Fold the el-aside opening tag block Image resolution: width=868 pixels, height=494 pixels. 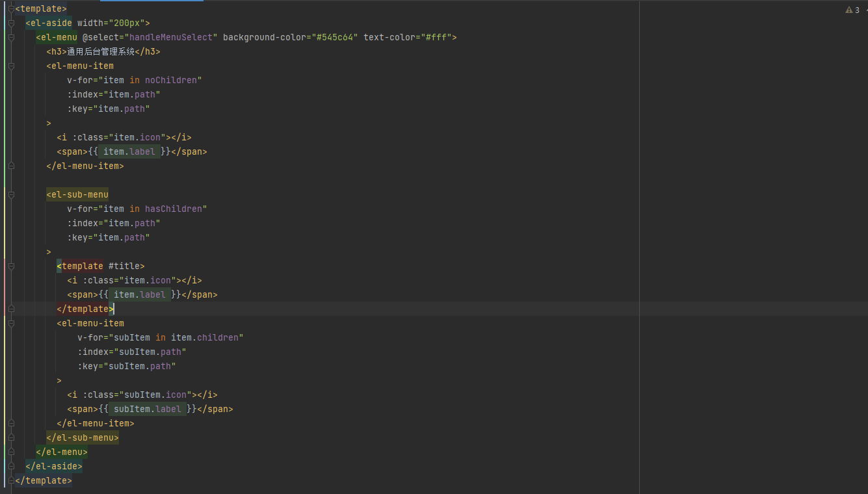pos(11,23)
